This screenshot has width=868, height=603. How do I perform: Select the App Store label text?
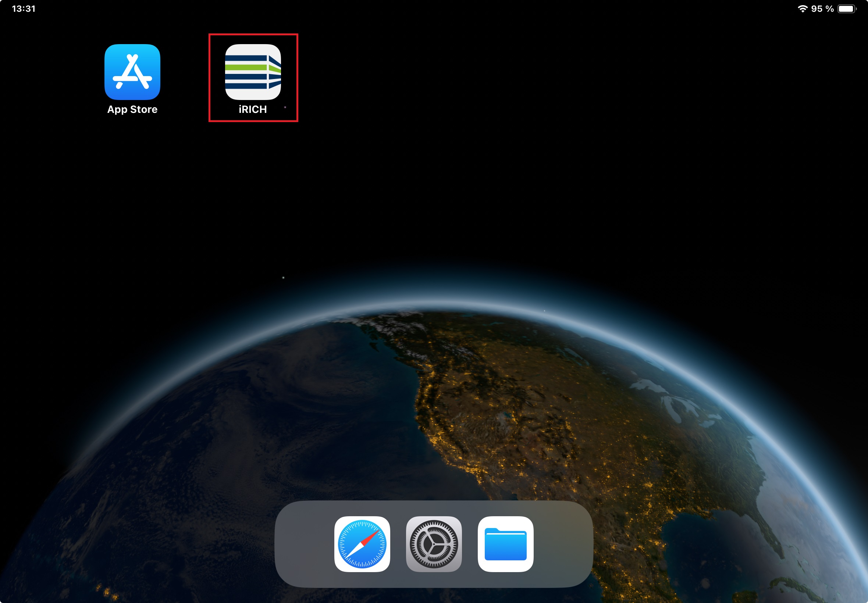coord(132,109)
